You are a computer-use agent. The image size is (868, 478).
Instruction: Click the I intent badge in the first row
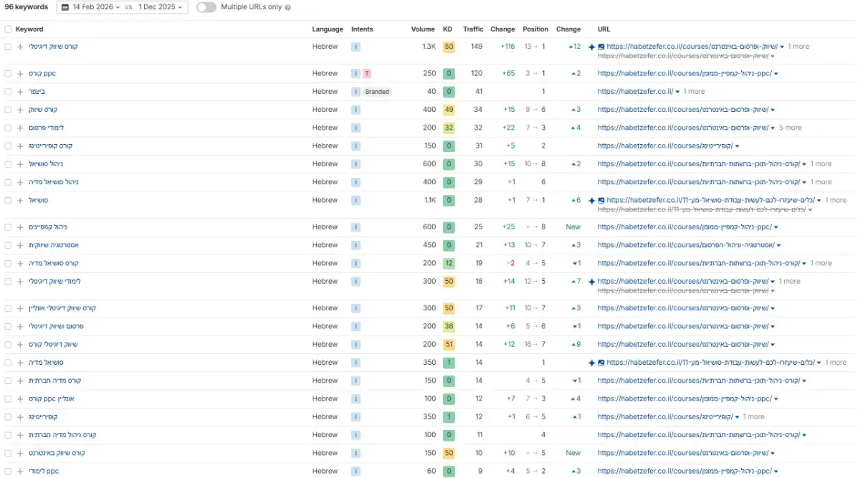356,47
